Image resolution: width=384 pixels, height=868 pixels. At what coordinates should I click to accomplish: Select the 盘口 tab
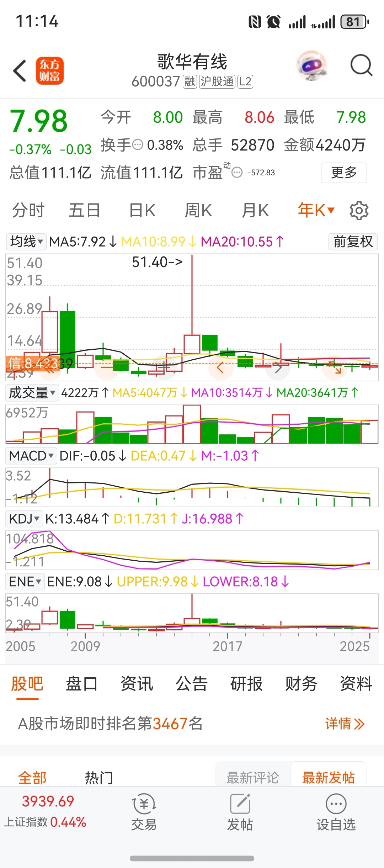point(82,683)
